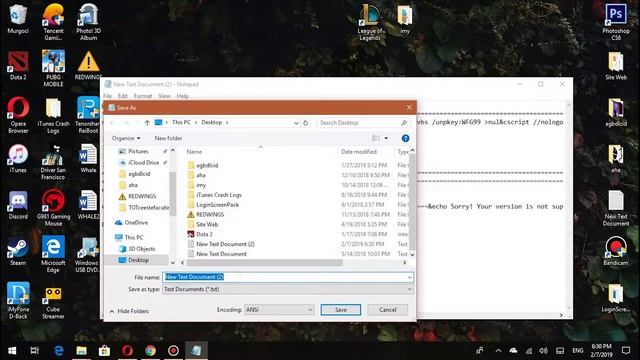Open the ENG language indicator in tray

(x=578, y=350)
